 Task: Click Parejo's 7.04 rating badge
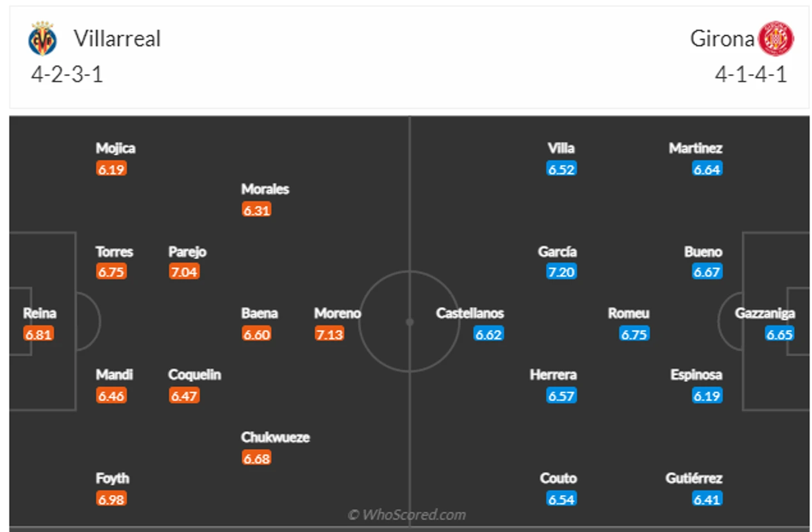(x=184, y=272)
